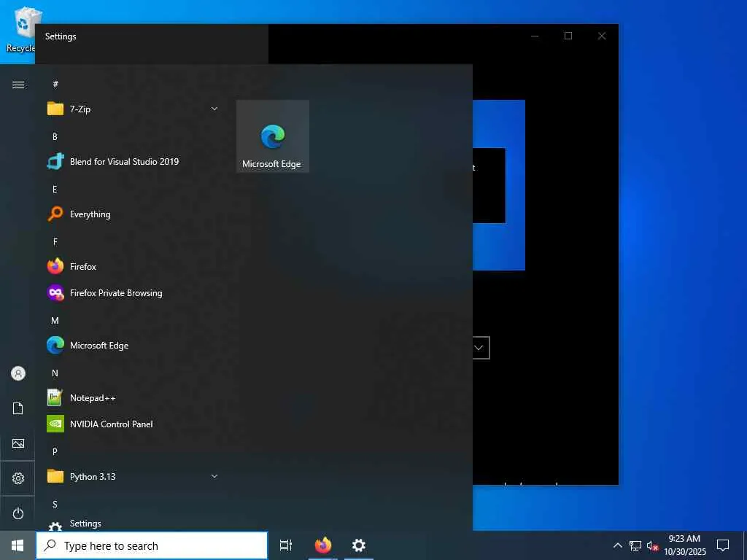The height and width of the screenshot is (560, 747).
Task: Close the Settings window
Action: pos(602,36)
